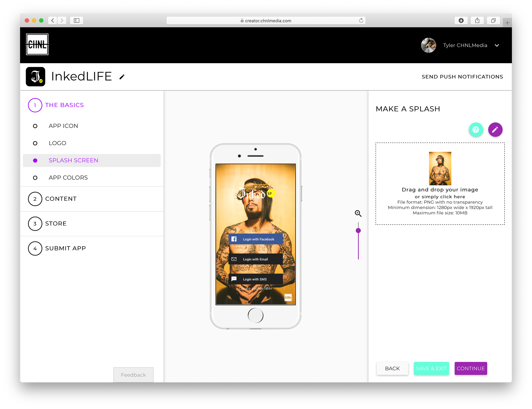Click the purple zoom slider handle
Screen dimensions: 532x409
(358, 230)
